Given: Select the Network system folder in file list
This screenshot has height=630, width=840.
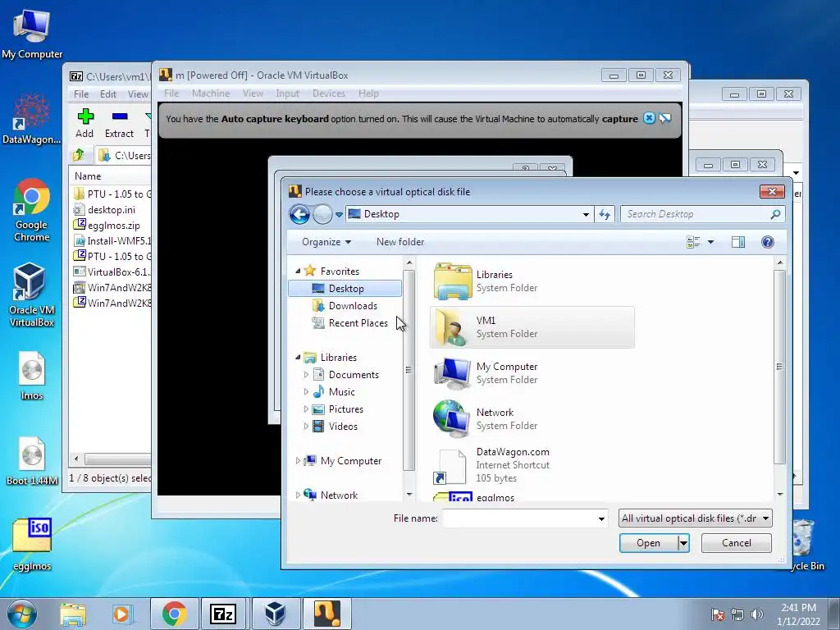Looking at the screenshot, I should pos(532,419).
